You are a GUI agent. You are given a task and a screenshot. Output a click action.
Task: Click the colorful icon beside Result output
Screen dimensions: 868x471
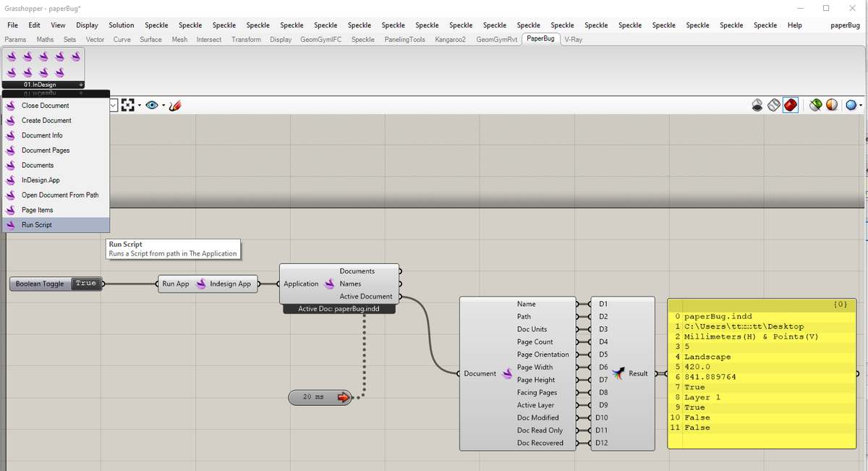tap(618, 373)
